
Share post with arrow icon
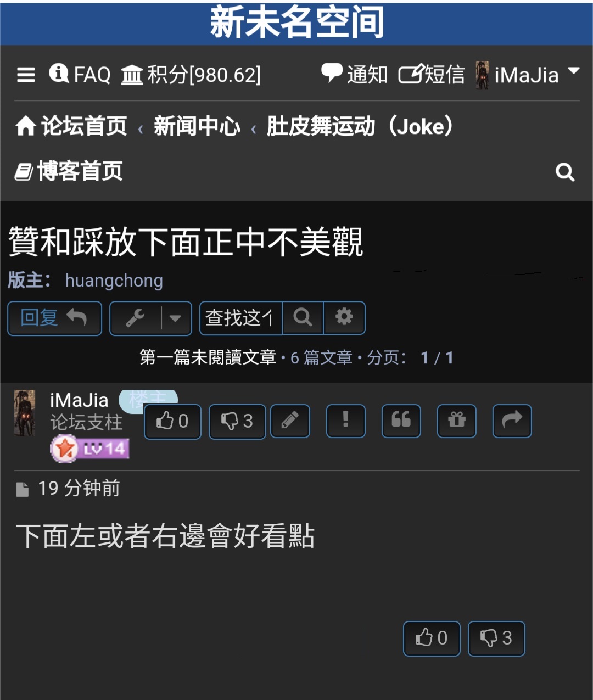tap(512, 421)
